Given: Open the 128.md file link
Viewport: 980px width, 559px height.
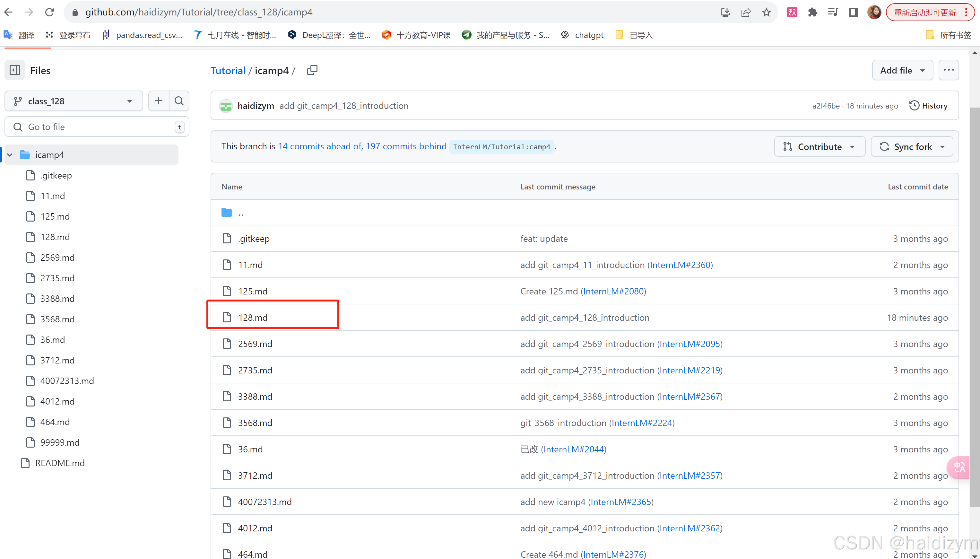Looking at the screenshot, I should coord(253,318).
